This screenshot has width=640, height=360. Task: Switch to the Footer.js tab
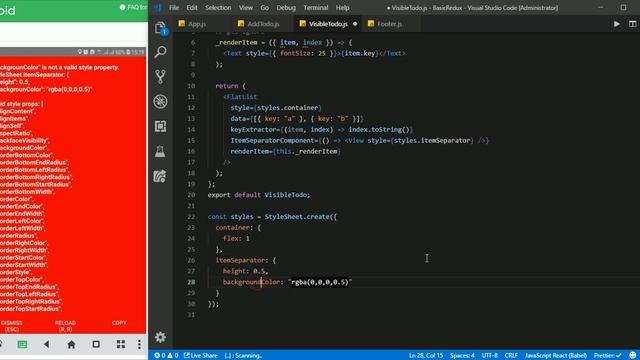[x=389, y=24]
